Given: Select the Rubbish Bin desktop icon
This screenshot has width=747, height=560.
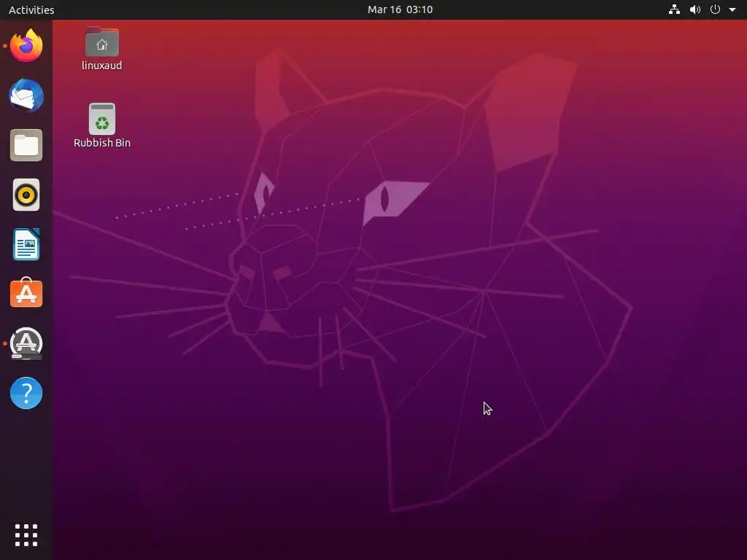Looking at the screenshot, I should pyautogui.click(x=102, y=119).
